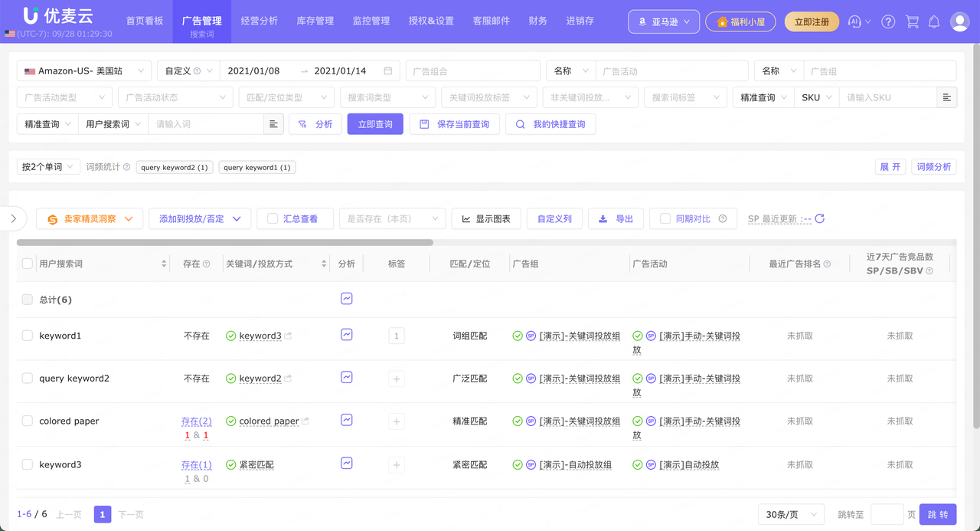
Task: Click the 优麦云 logo
Action: point(57,15)
